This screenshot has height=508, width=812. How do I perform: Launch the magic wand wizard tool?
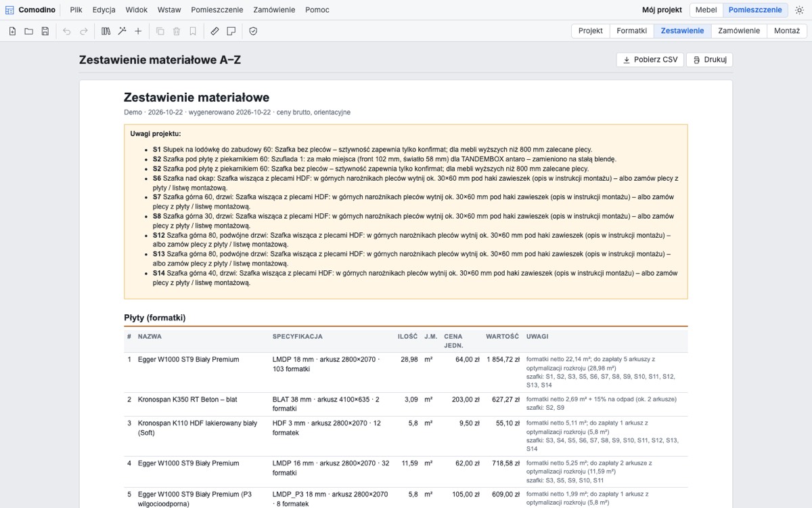coord(122,31)
